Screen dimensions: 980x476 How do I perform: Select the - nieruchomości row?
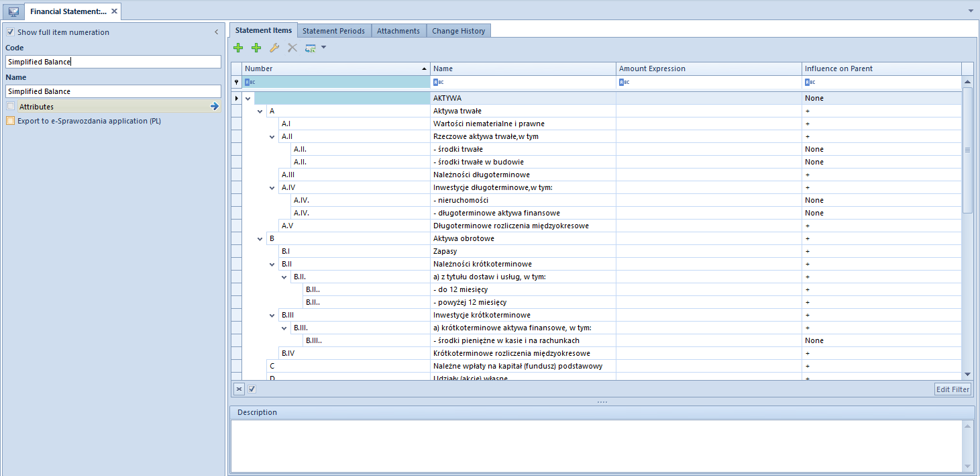[x=596, y=200]
